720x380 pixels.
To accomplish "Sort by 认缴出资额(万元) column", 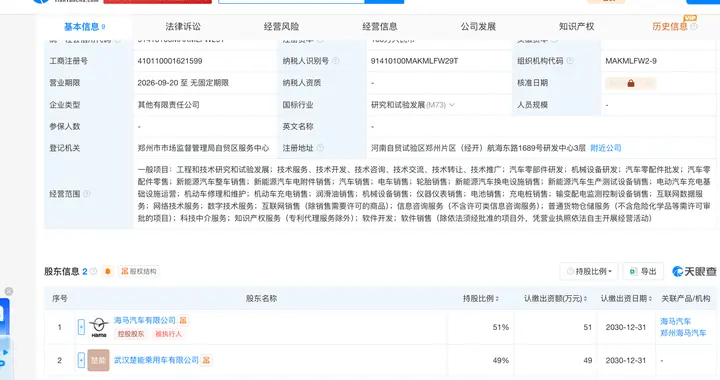I will coord(555,298).
